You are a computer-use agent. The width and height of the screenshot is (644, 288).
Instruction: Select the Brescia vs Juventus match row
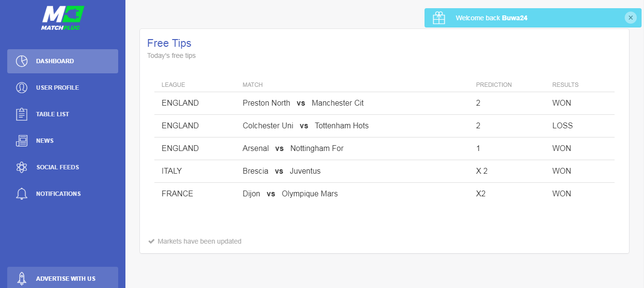[384, 171]
